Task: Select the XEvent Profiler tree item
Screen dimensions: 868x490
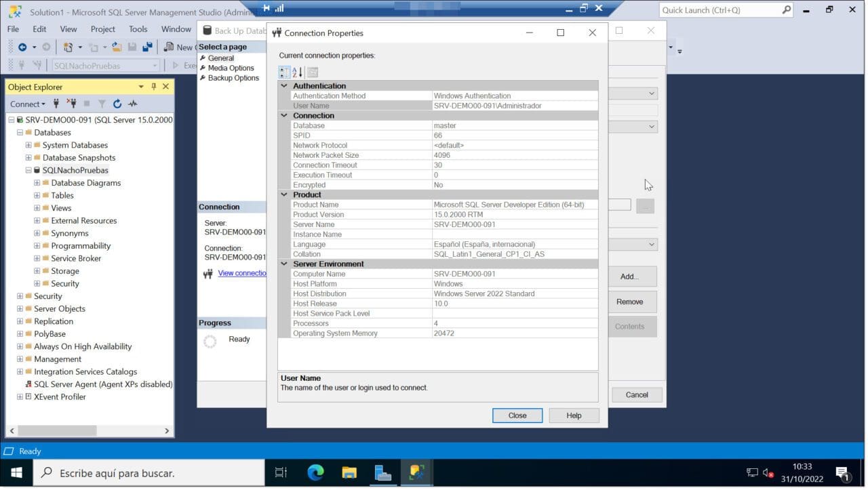Action: [x=60, y=397]
